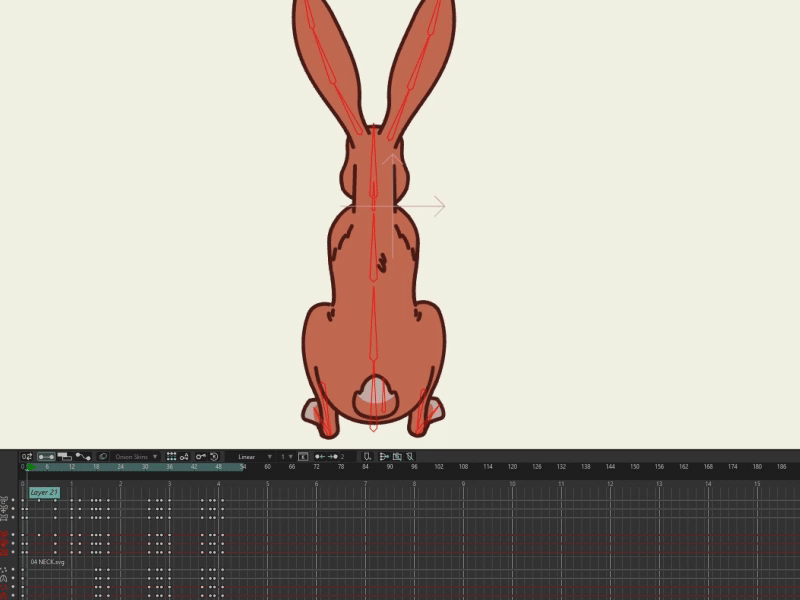
Task: Switch to the Channels timeline view
Action: 46,457
